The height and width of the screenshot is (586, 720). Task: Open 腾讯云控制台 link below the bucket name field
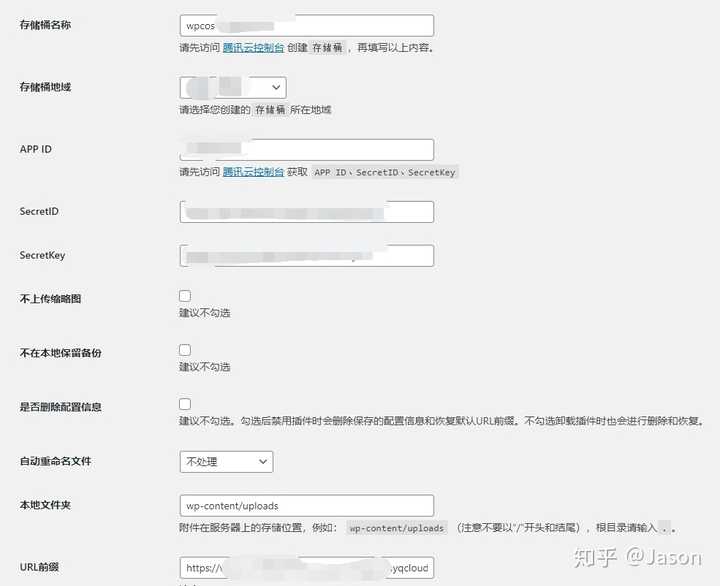point(246,48)
